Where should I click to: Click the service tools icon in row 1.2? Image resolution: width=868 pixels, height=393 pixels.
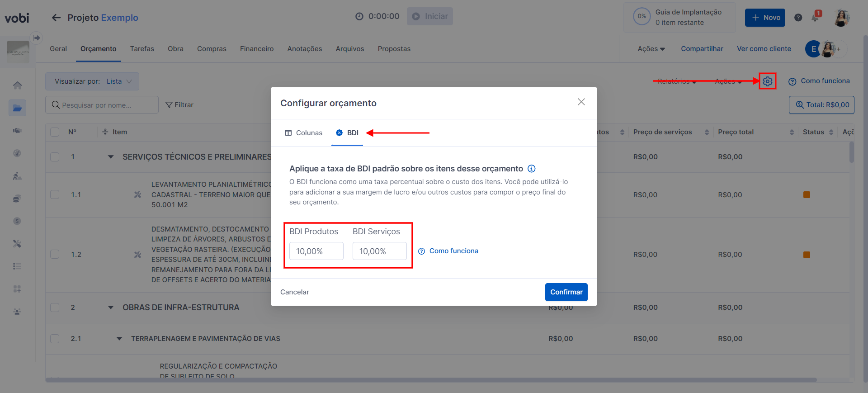click(138, 255)
